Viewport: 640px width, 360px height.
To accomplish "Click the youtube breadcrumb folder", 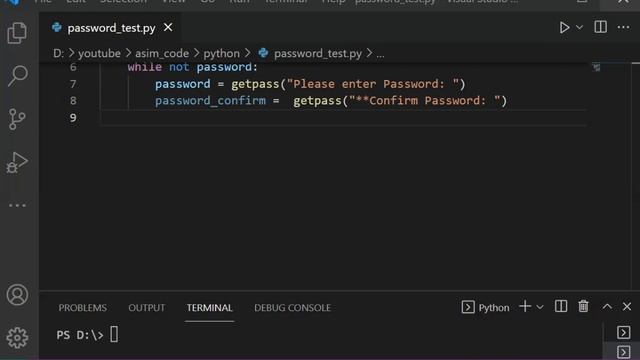I will click(99, 53).
